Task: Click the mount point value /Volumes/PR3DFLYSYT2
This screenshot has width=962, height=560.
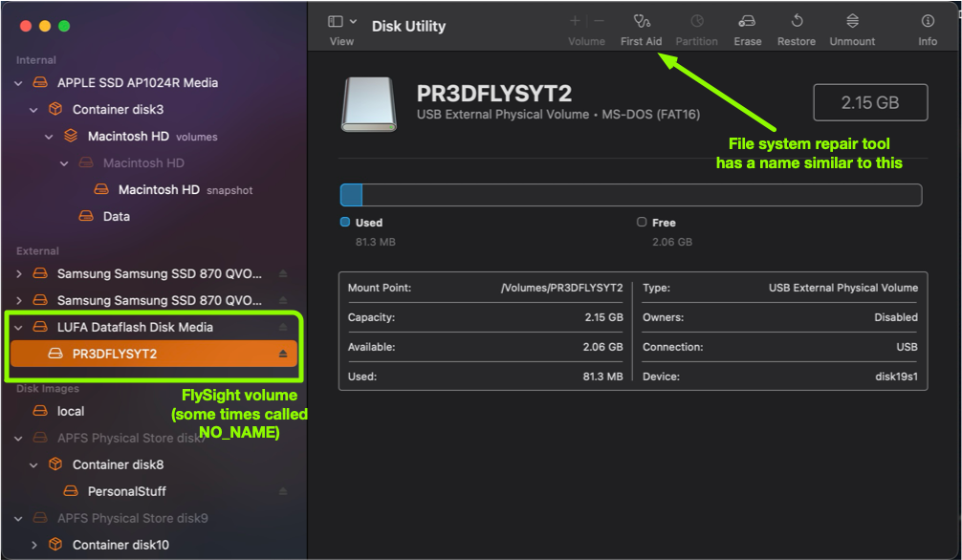Action: pyautogui.click(x=561, y=288)
